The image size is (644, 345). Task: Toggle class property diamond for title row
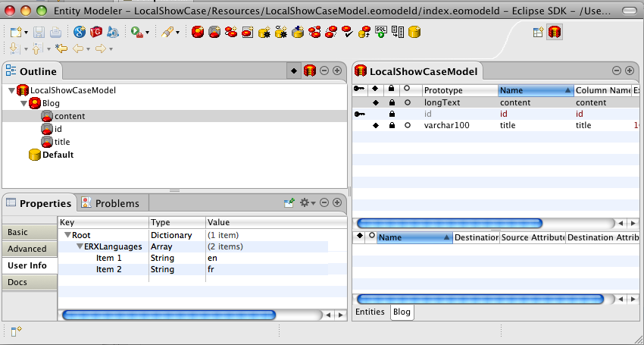[x=375, y=125]
